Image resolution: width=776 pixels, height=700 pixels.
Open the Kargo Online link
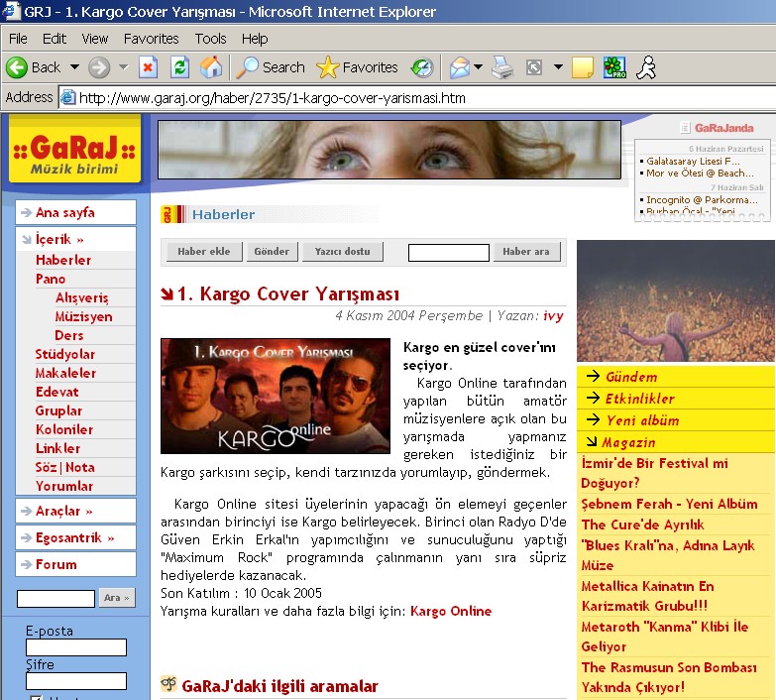pos(451,611)
